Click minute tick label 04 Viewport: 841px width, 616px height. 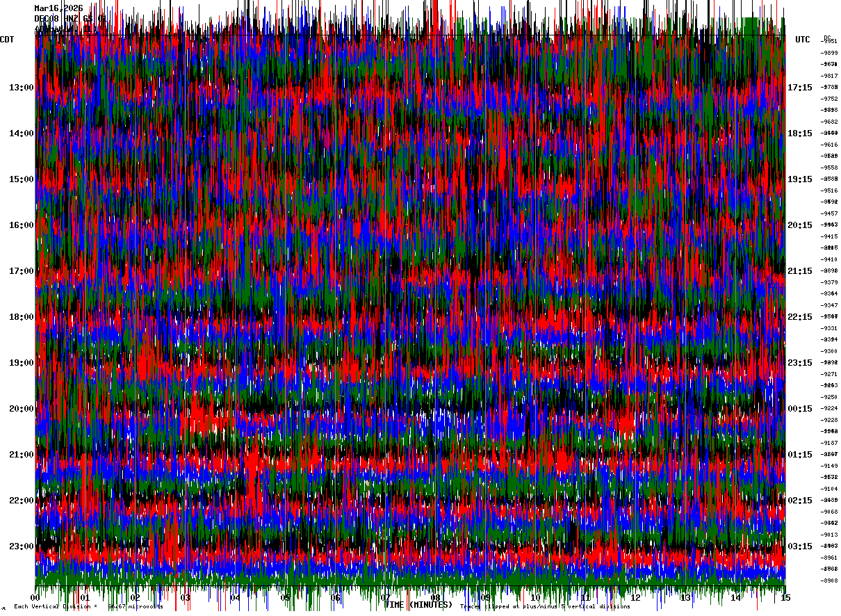tap(236, 598)
